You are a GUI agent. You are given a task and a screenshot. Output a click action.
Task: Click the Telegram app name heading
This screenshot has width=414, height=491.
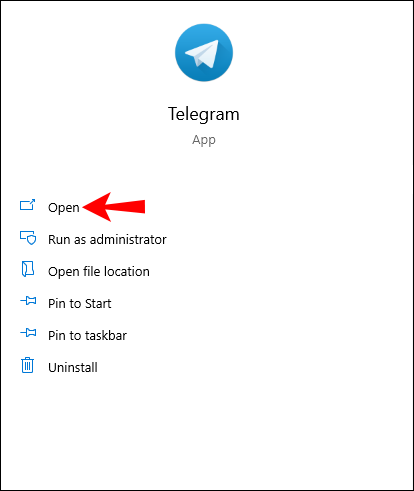tap(204, 114)
